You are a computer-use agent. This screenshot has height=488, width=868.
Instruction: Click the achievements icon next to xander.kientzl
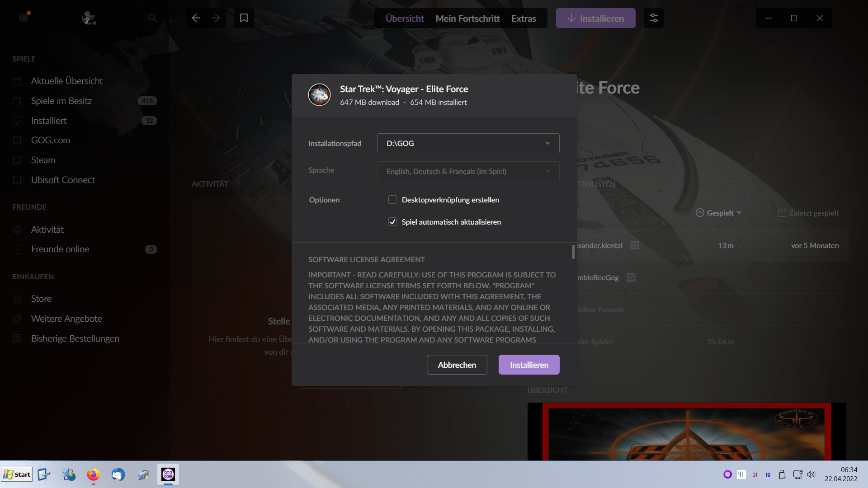[635, 245]
